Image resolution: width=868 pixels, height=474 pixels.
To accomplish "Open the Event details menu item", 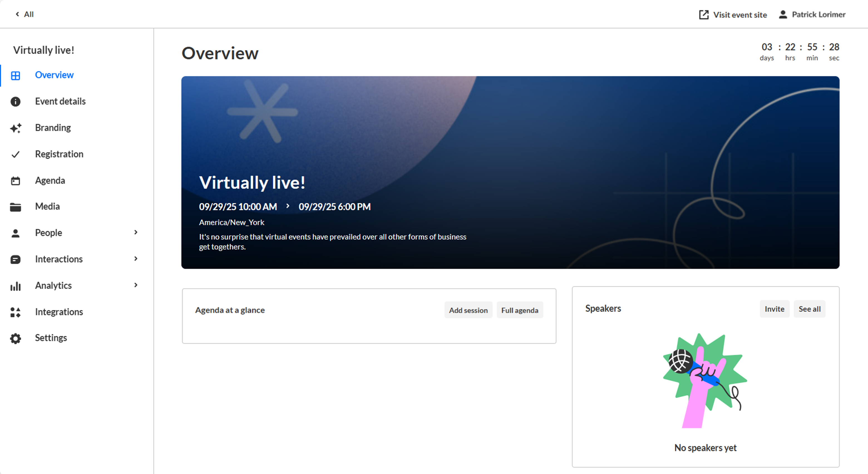I will pos(60,101).
